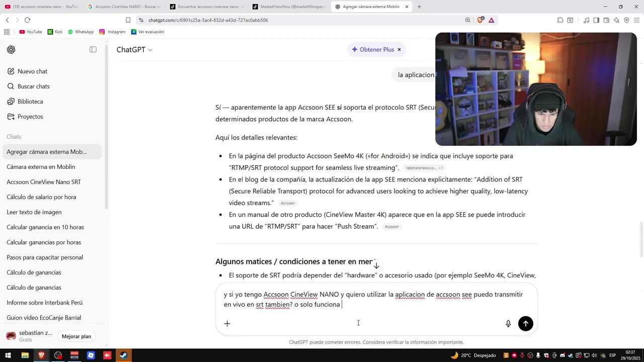Screen dimensions: 644x362
Task: Open the browser hamburger main menu
Action: (x=637, y=20)
